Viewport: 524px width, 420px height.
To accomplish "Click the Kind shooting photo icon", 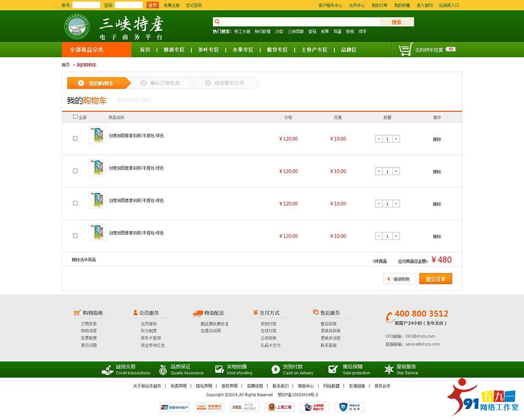I will [x=220, y=370].
